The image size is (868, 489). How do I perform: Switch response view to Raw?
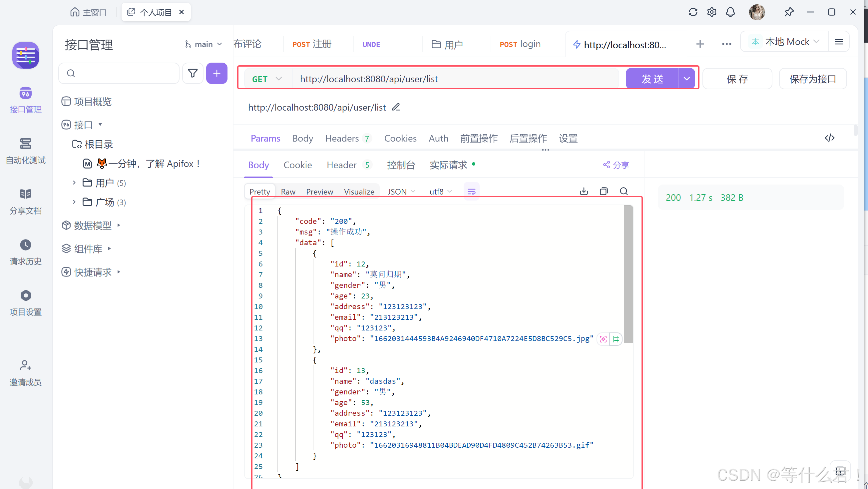[288, 192]
